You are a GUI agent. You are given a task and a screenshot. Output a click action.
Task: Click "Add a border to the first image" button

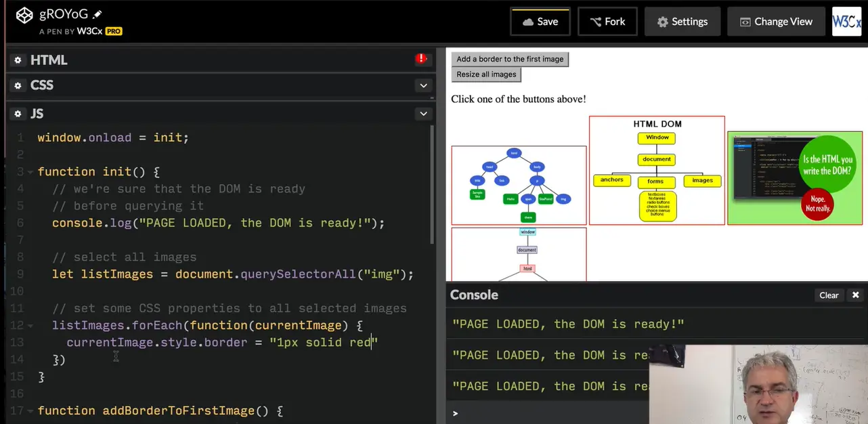[x=510, y=59]
